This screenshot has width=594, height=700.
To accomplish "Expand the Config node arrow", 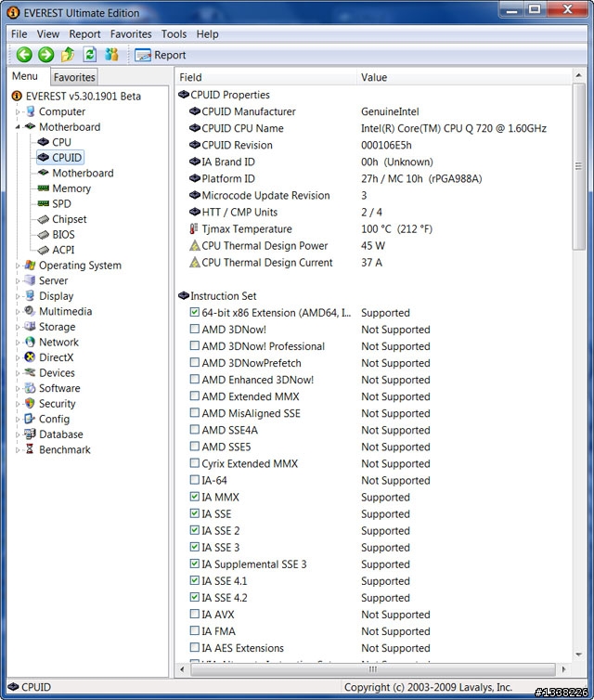I will point(18,420).
